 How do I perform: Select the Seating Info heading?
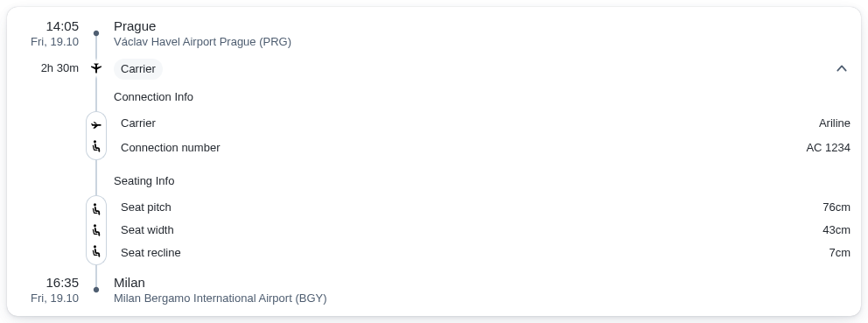143,181
